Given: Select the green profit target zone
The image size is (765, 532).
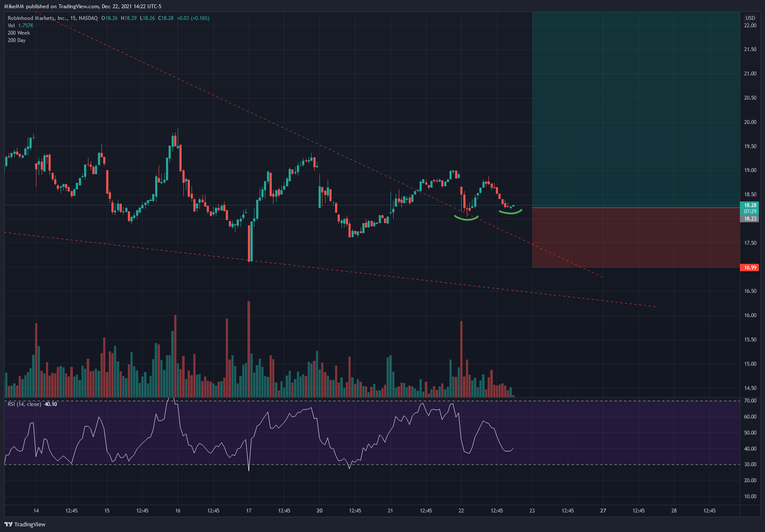Looking at the screenshot, I should tap(636, 110).
